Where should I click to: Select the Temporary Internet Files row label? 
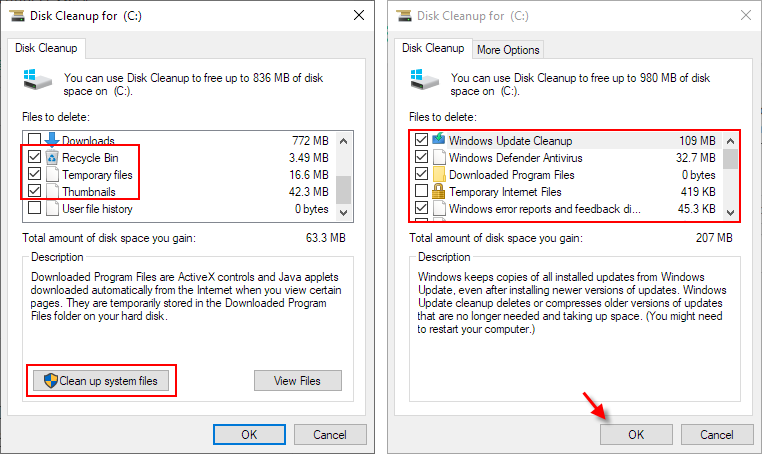point(505,192)
